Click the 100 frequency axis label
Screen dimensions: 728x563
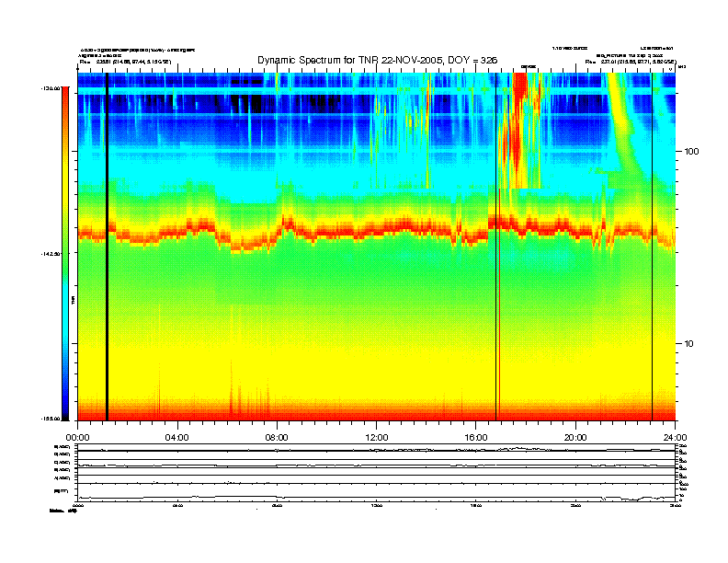691,152
